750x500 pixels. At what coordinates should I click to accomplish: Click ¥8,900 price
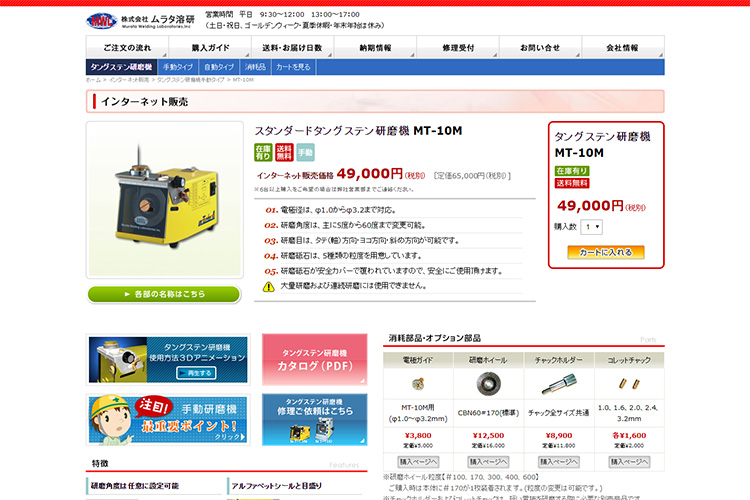[x=559, y=435]
